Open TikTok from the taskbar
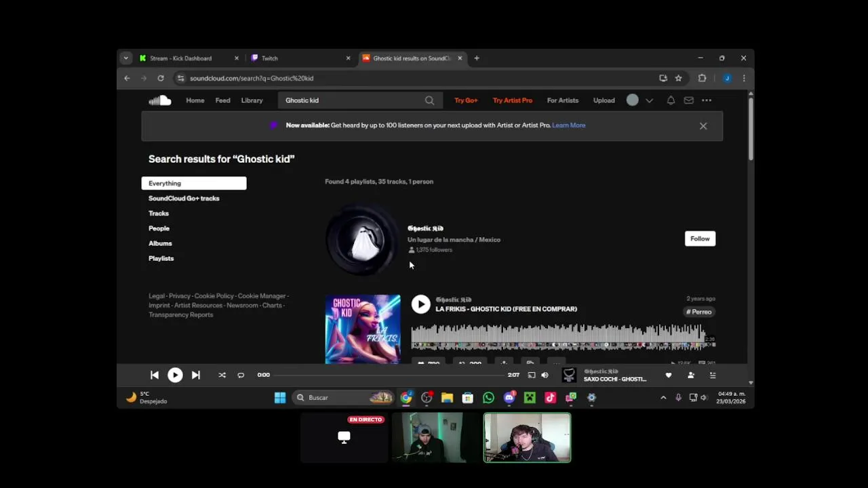Screen dimensions: 868x488 click(550, 398)
